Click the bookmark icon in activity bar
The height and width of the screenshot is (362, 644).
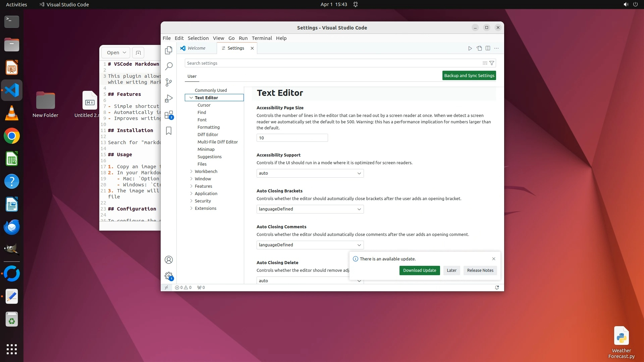[169, 131]
